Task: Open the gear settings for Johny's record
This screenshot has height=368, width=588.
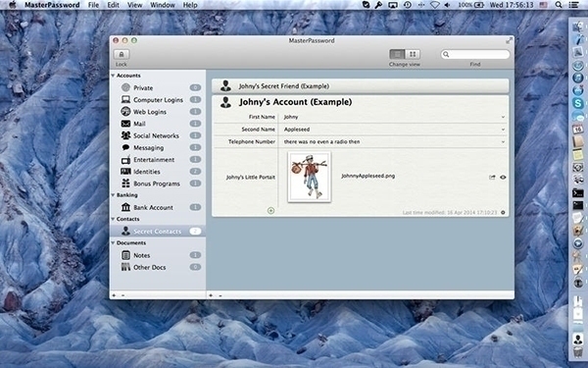Action: [x=503, y=213]
